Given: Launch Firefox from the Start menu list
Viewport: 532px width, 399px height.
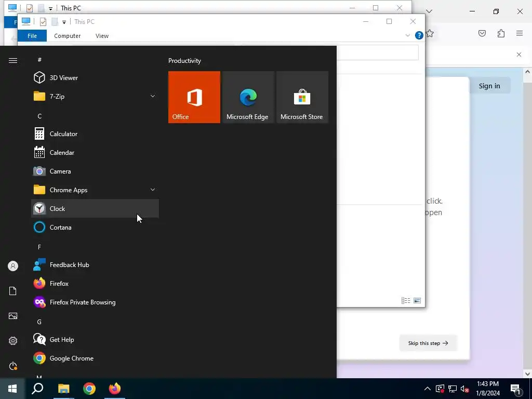Looking at the screenshot, I should click(x=95, y=283).
